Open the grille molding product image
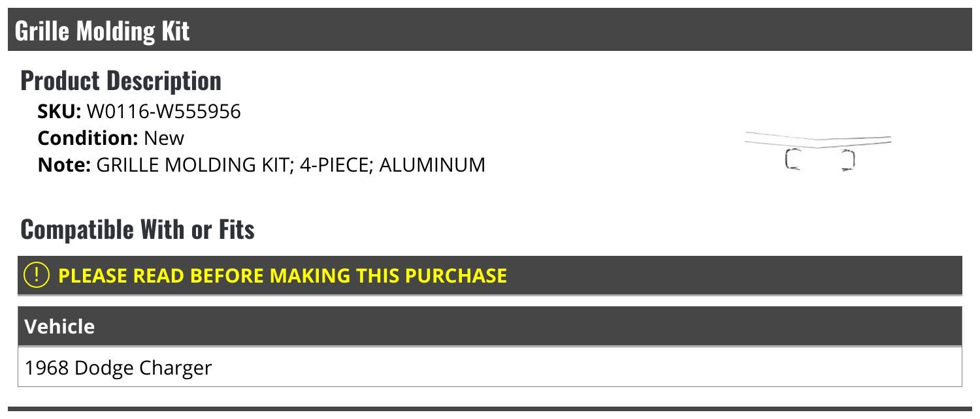Image resolution: width=980 pixels, height=419 pixels. (x=819, y=151)
